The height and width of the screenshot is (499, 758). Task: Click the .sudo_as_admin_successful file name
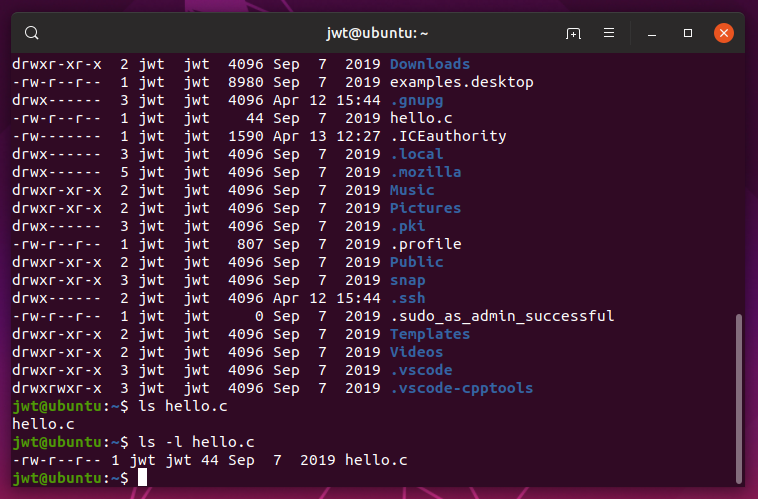[x=502, y=316]
